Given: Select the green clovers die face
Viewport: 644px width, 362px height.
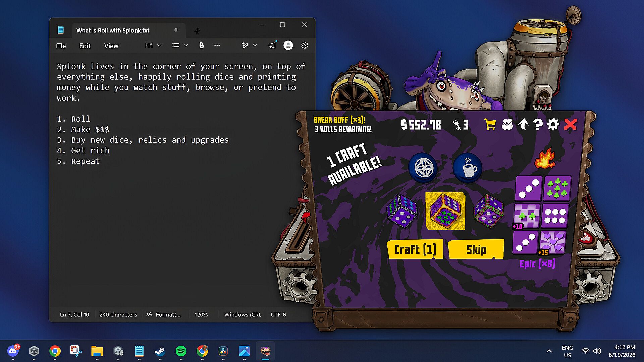Looking at the screenshot, I should click(x=557, y=189).
